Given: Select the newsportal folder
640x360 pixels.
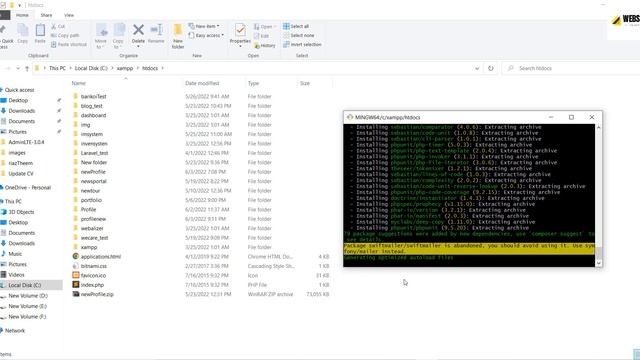Looking at the screenshot, I should tap(93, 181).
